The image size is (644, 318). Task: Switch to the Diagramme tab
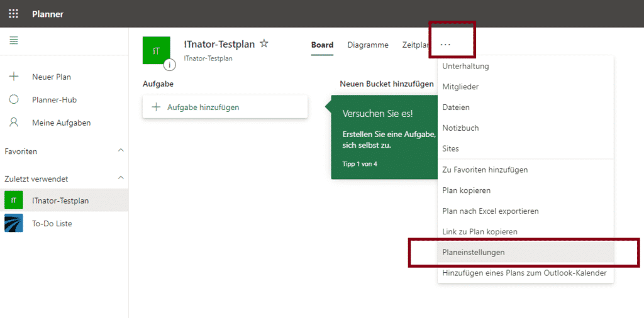[x=368, y=45]
